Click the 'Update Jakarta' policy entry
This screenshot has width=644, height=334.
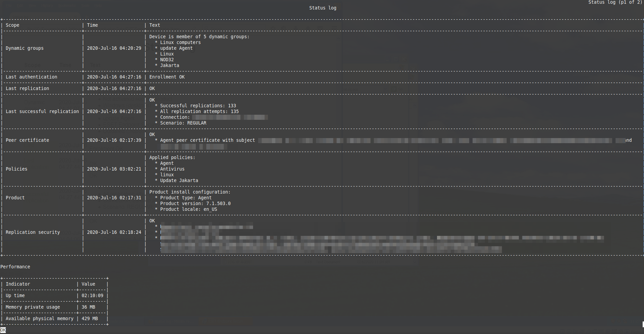coord(179,180)
